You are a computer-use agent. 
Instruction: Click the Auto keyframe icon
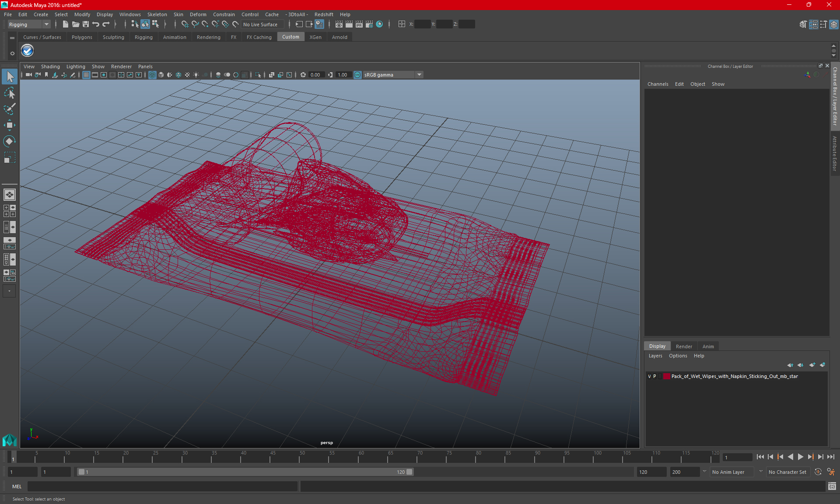tap(818, 472)
